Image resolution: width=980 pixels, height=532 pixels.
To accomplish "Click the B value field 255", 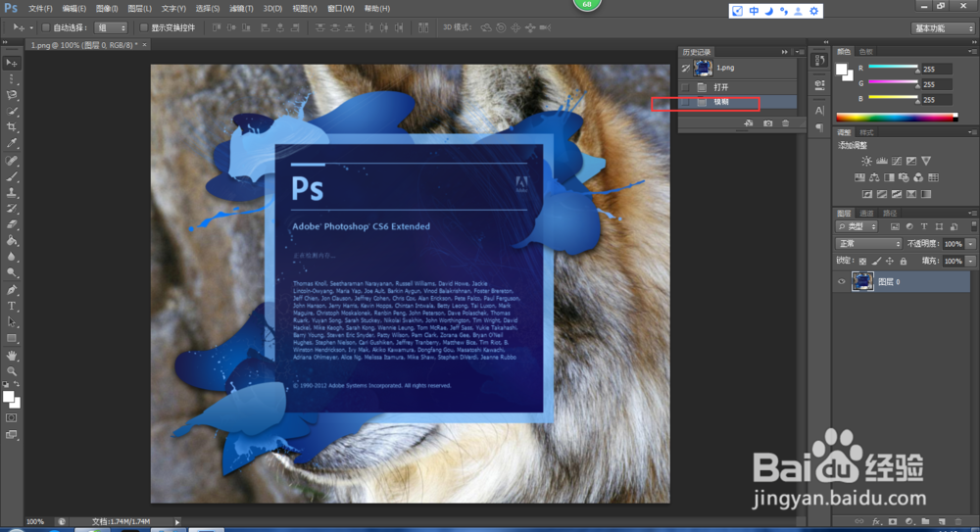I will [936, 99].
